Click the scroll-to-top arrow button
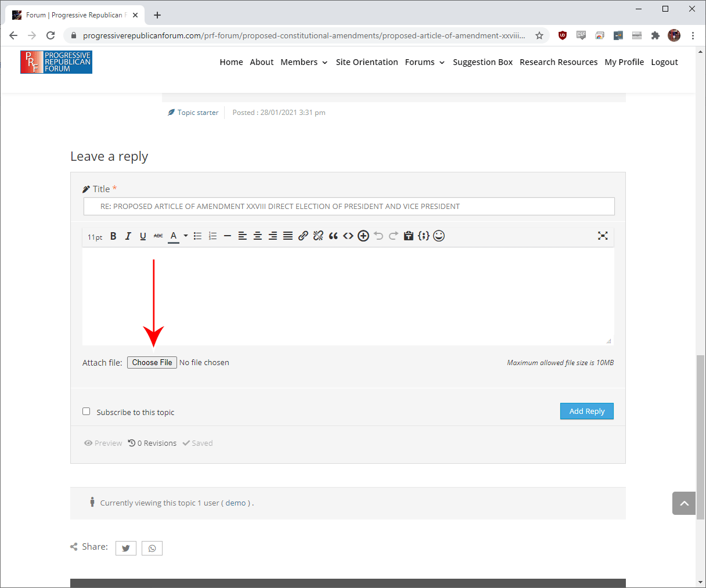 point(684,503)
